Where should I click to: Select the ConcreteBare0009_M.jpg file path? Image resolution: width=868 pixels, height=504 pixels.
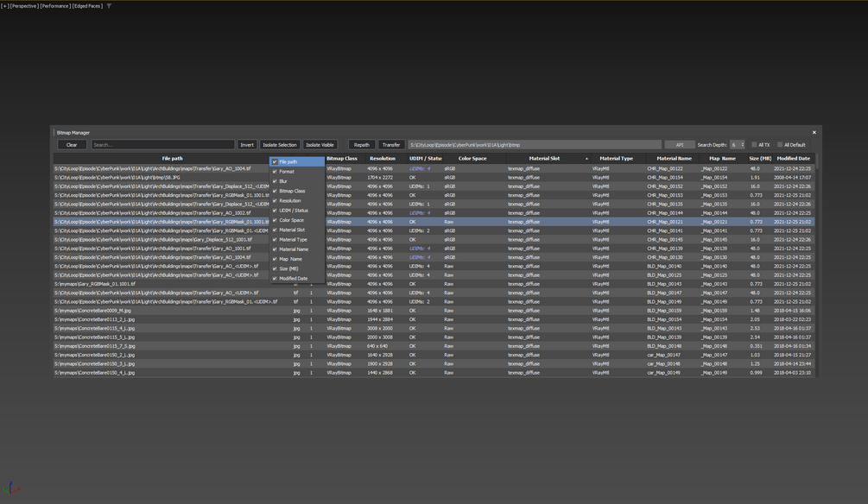92,311
